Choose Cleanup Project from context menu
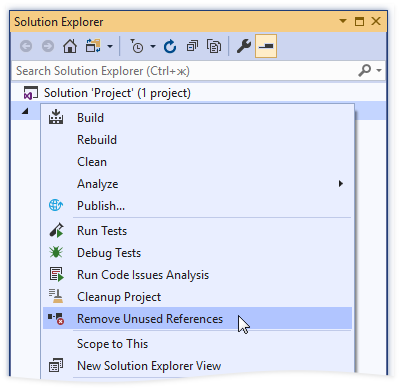This screenshot has height=390, width=400. point(197,297)
